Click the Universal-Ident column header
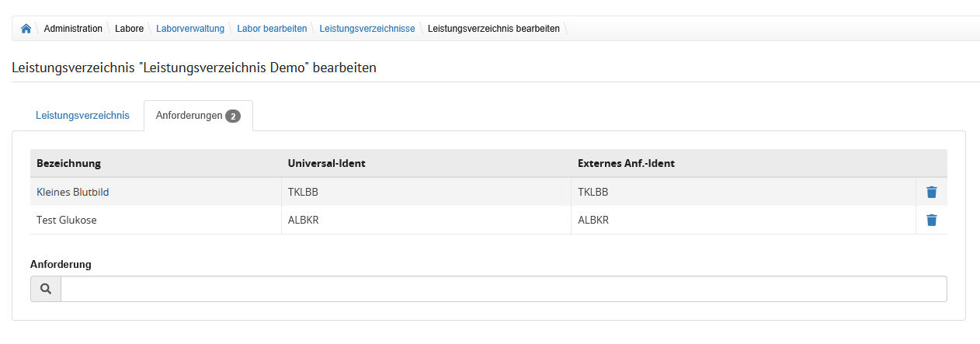The image size is (980, 344). [x=326, y=163]
